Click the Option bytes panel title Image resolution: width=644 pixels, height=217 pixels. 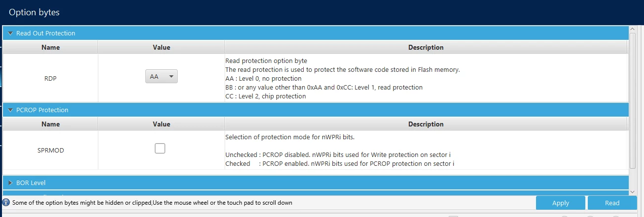point(34,12)
